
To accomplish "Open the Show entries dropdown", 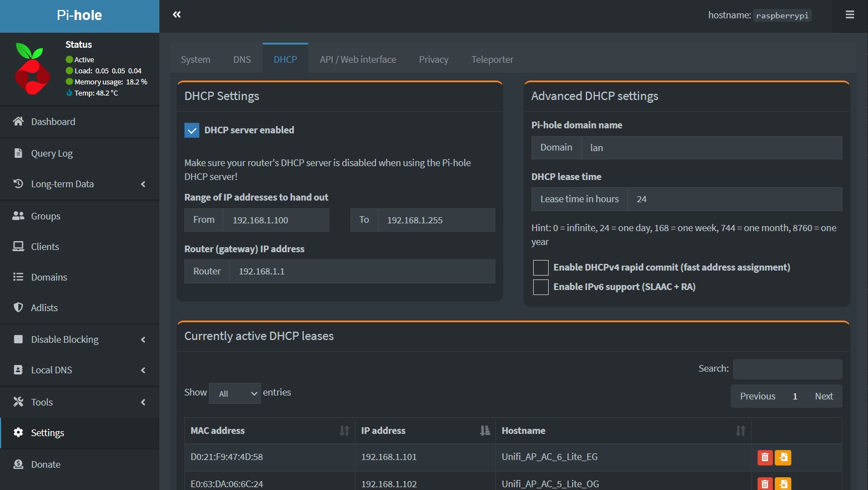I will pyautogui.click(x=235, y=393).
